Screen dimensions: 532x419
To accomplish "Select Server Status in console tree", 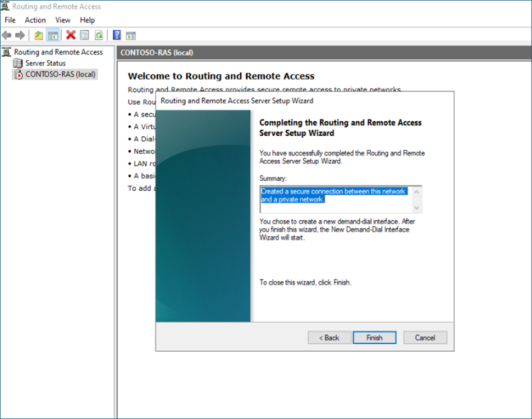I will [x=45, y=63].
